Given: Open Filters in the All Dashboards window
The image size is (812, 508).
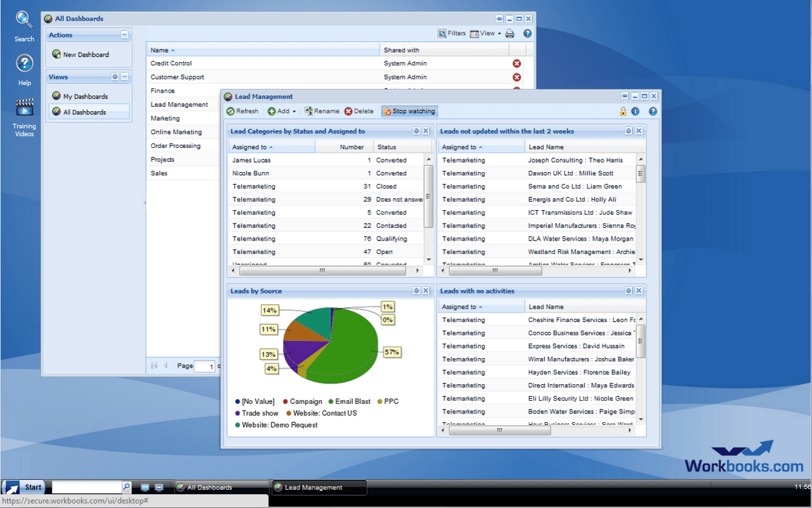Looking at the screenshot, I should [x=453, y=33].
